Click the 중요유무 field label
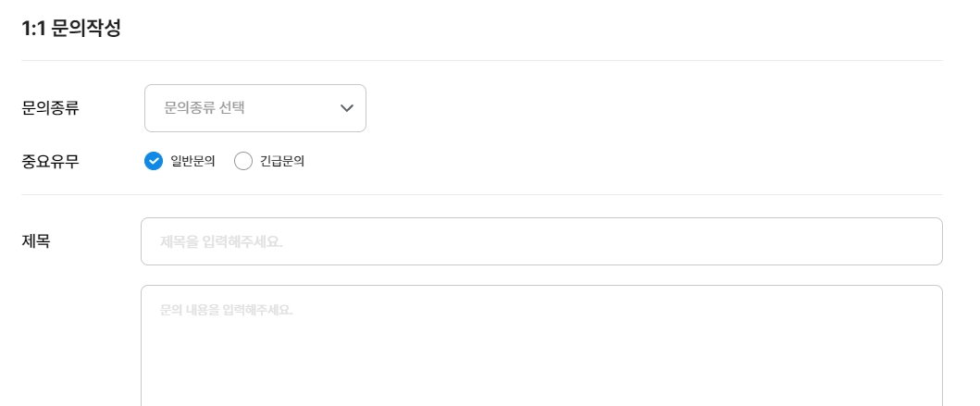This screenshot has height=406, width=980. [50, 161]
